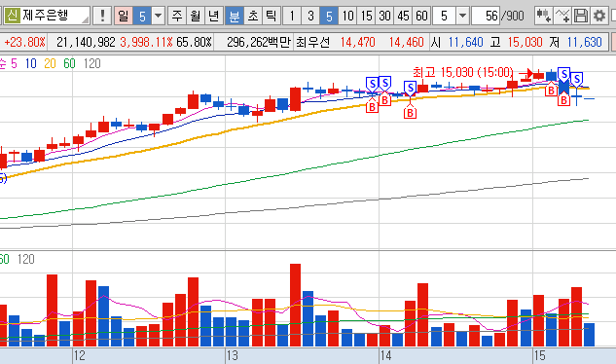Click the green 신 badge icon
This screenshot has height=364, width=616.
click(13, 16)
